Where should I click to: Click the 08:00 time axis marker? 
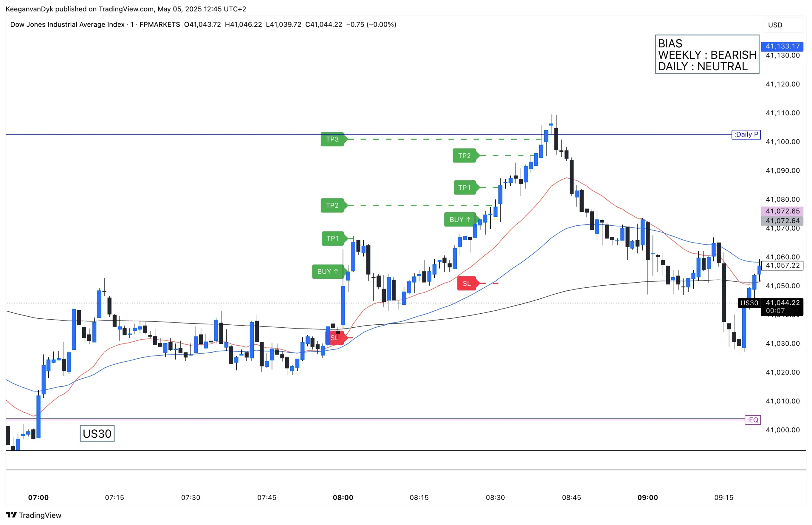343,497
